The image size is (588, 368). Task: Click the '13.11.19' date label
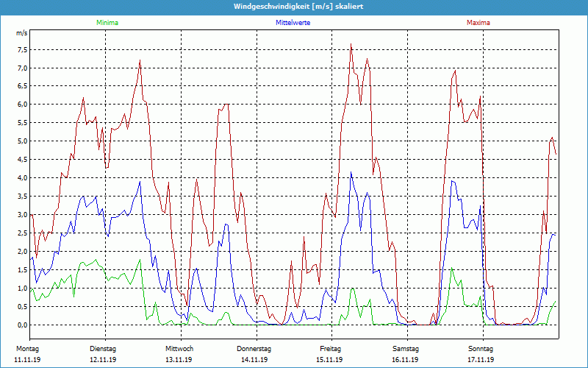coord(179,360)
